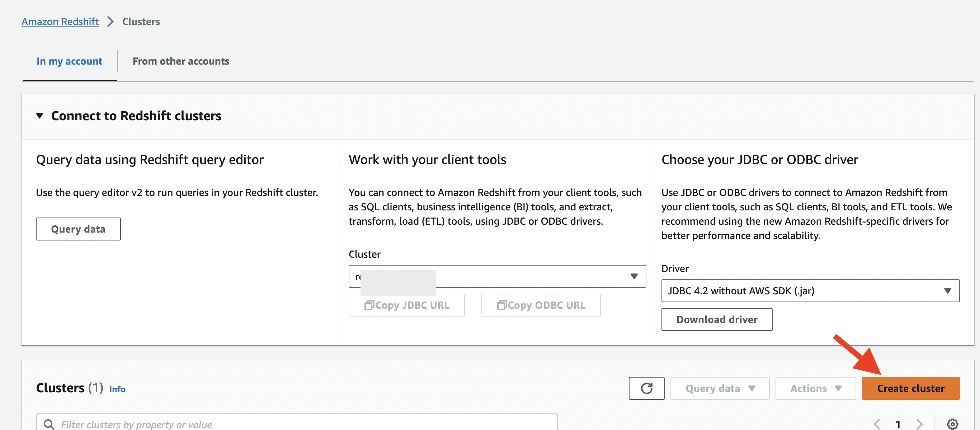The image size is (980, 430).
Task: Click the Copy JDBC URL button
Action: (x=406, y=305)
